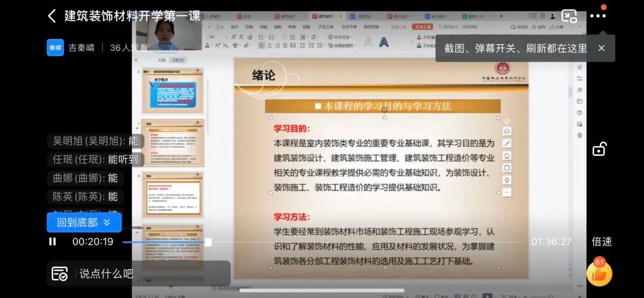Tap the picture-in-picture icon at top right
The image size is (644, 298).
(x=569, y=16)
